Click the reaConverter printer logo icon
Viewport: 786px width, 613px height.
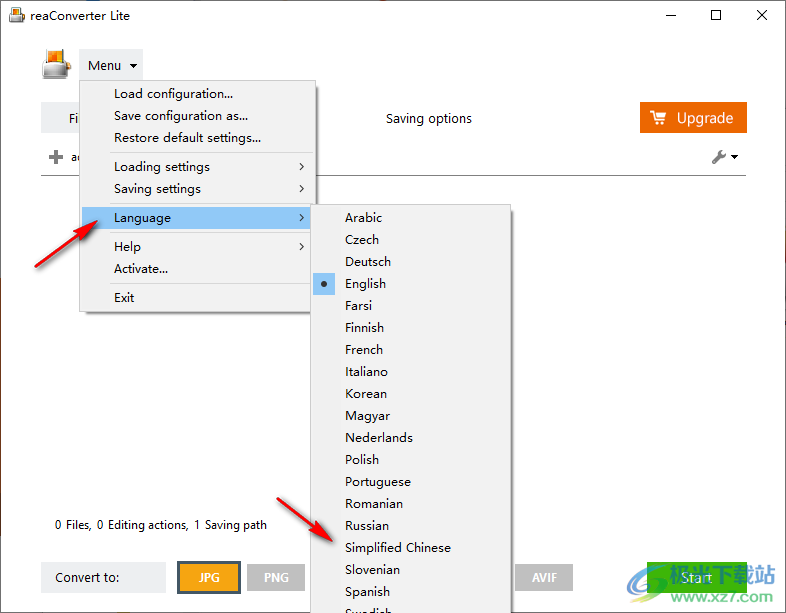(56, 64)
